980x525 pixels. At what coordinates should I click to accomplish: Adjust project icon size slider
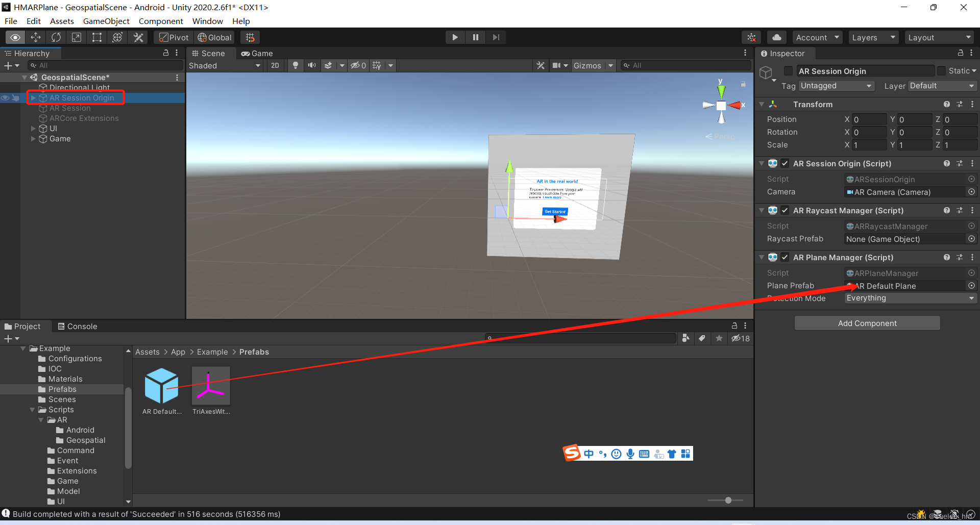tap(728, 501)
